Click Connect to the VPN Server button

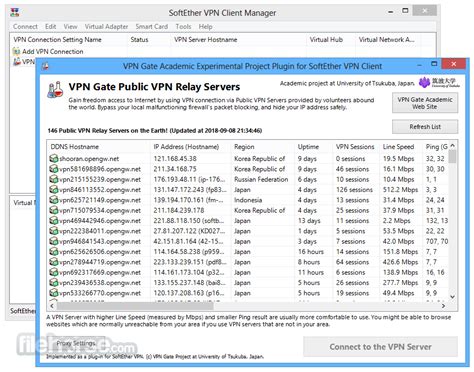pos(380,347)
